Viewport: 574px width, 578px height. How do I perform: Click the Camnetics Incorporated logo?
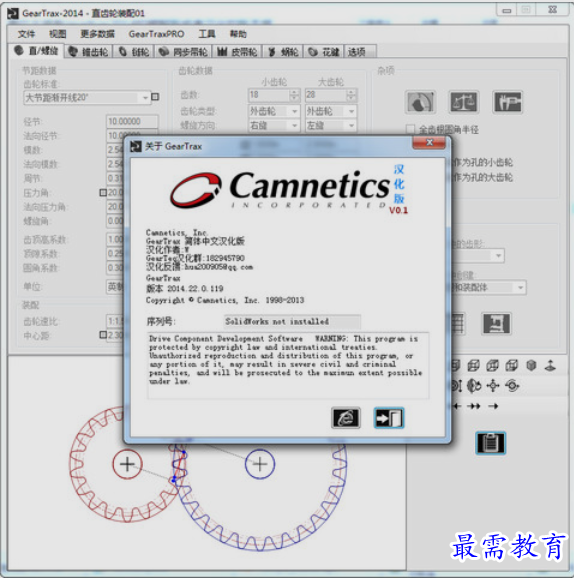281,189
